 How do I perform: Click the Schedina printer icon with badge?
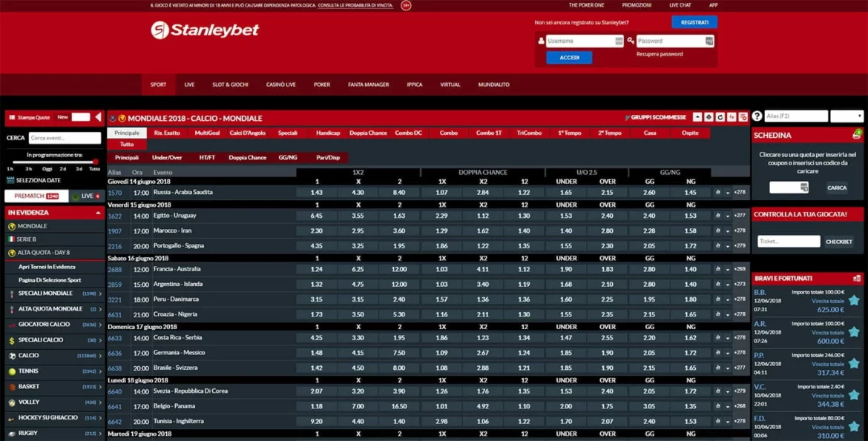click(x=857, y=135)
